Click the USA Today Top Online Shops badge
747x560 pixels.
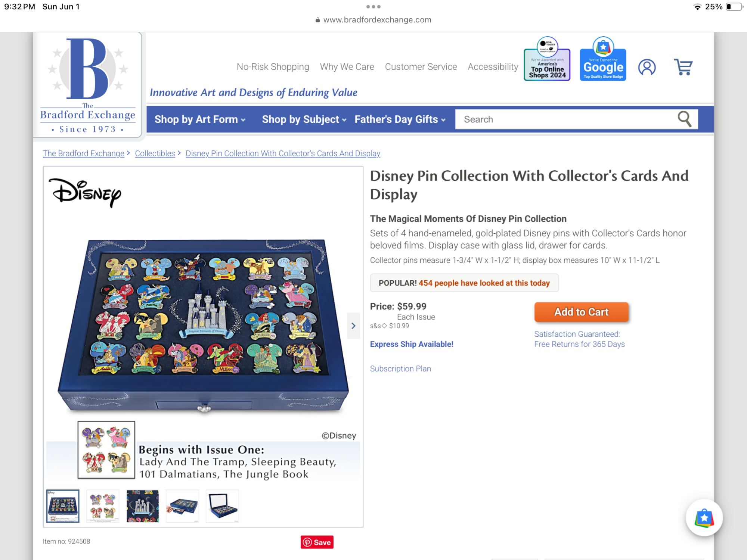tap(547, 59)
